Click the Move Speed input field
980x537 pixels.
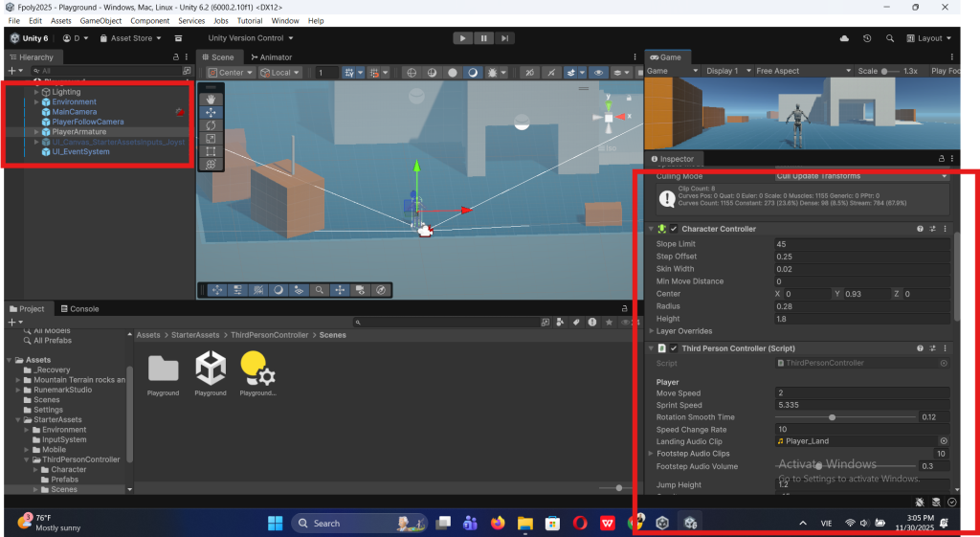pyautogui.click(x=860, y=393)
